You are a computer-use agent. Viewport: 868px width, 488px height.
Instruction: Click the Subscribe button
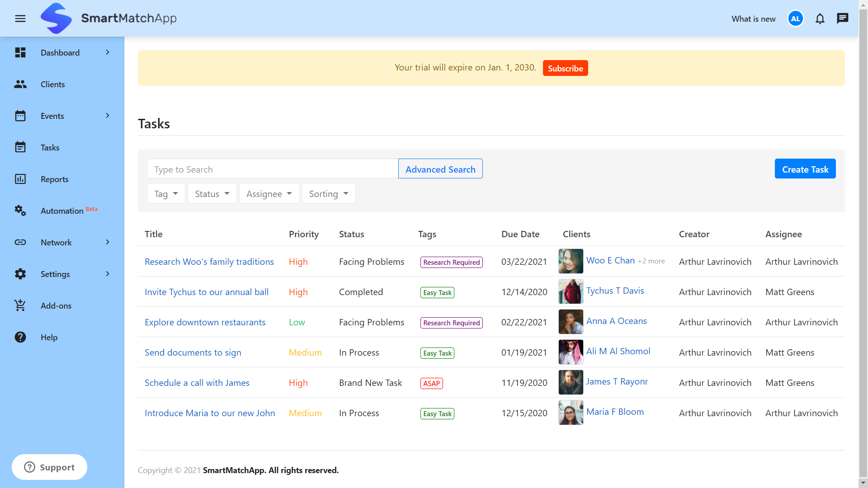pos(565,68)
